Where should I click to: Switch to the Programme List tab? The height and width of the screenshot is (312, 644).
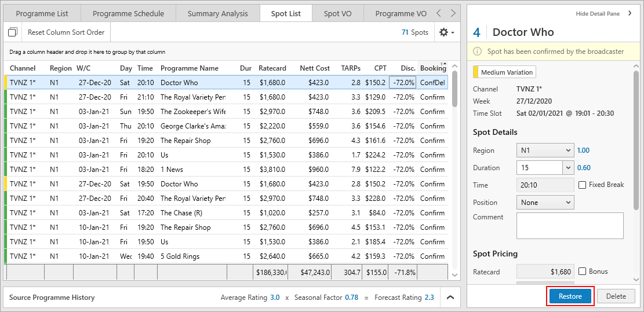click(x=42, y=13)
